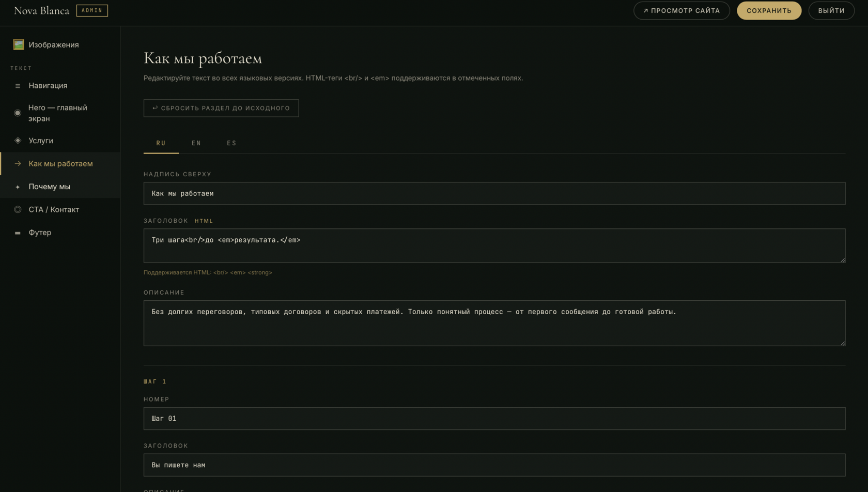Click the Футер bar icon
This screenshot has height=492, width=868.
pyautogui.click(x=18, y=233)
